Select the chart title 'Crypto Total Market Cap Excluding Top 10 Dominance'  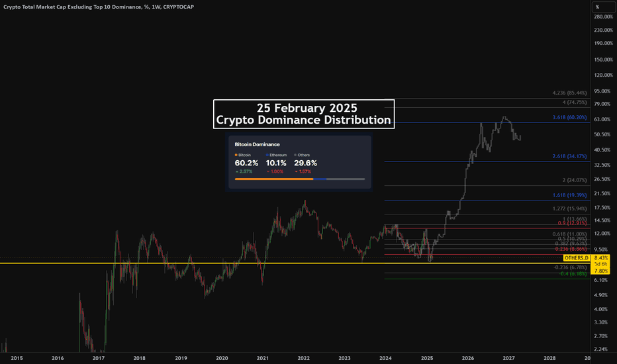point(72,7)
